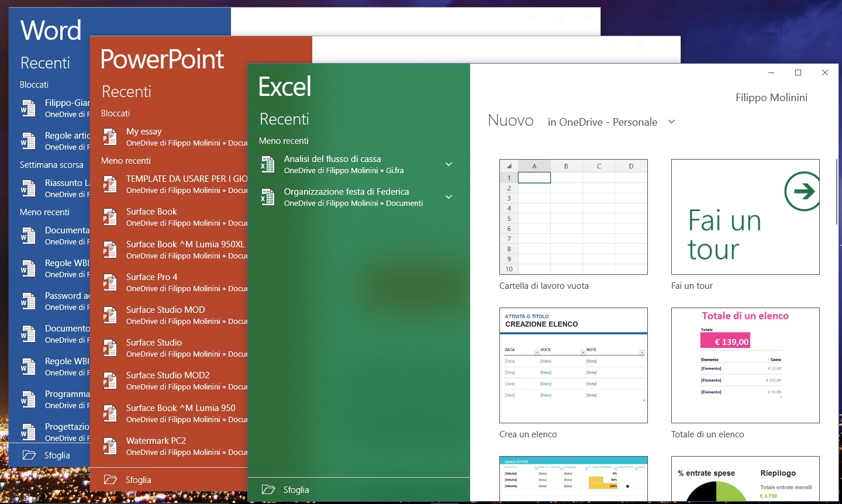Click the Filippo Molinini account name

[771, 98]
